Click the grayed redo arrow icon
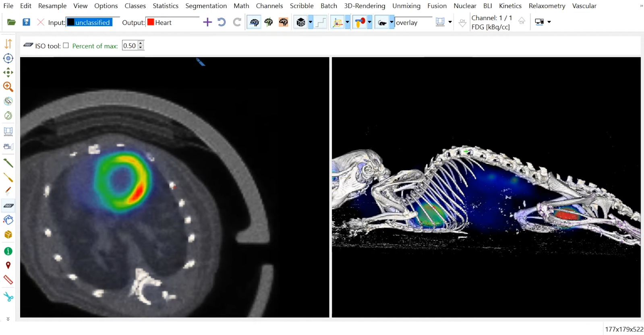The height and width of the screenshot is (335, 644). tap(237, 22)
